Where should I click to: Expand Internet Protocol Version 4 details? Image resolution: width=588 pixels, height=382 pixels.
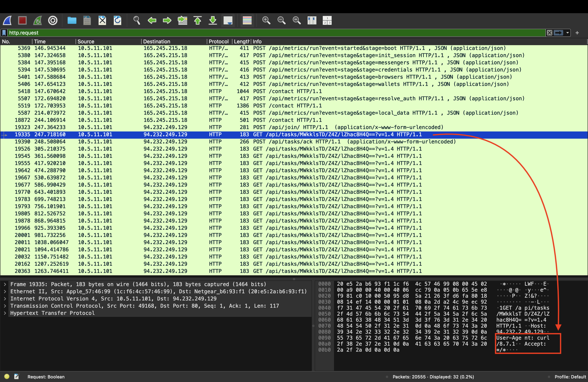(5, 299)
